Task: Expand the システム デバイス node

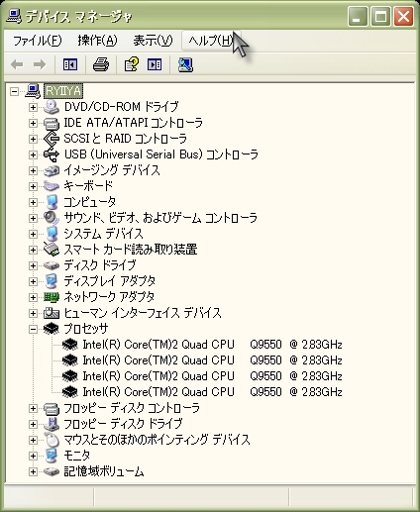Action: (33, 234)
